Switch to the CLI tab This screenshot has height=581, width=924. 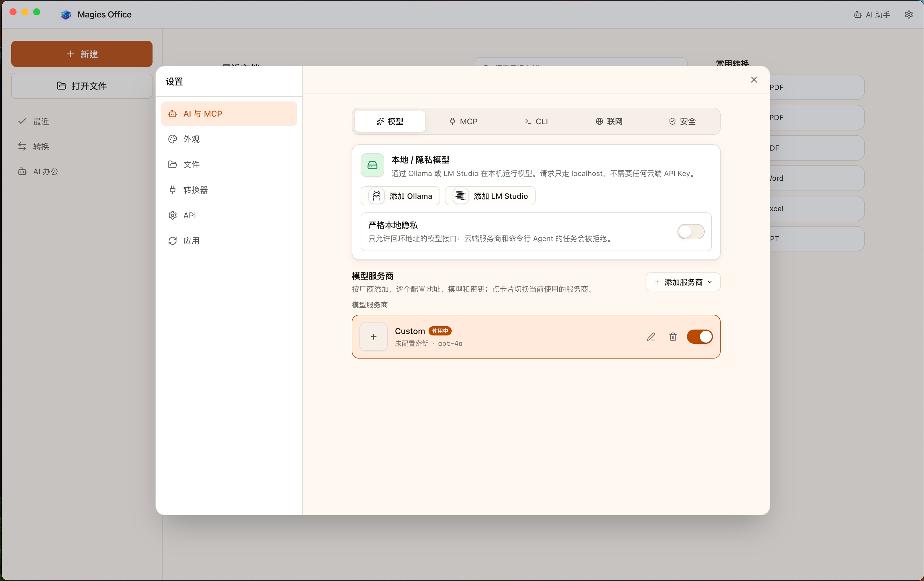536,121
